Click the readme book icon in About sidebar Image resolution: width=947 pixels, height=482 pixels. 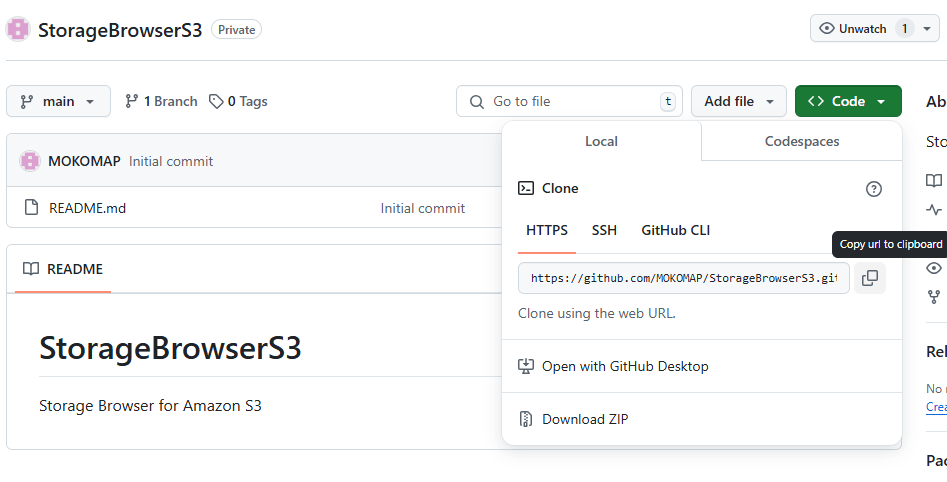[x=934, y=180]
